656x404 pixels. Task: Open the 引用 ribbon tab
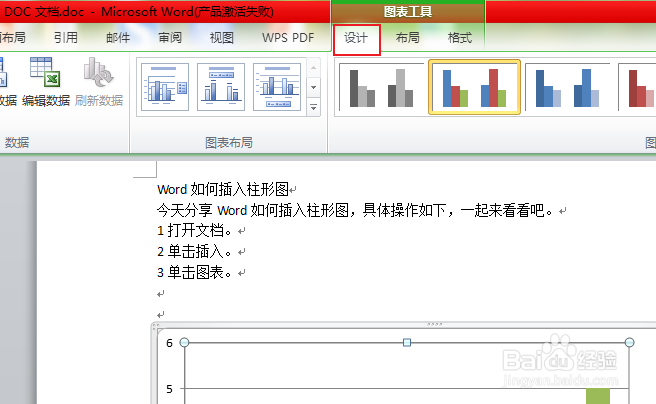tap(66, 38)
